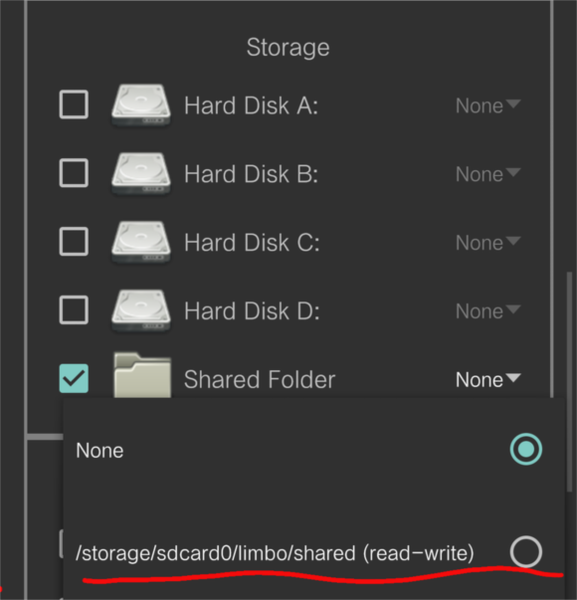Click the Hard Disk C drive icon
This screenshot has height=600, width=577.
pyautogui.click(x=141, y=242)
